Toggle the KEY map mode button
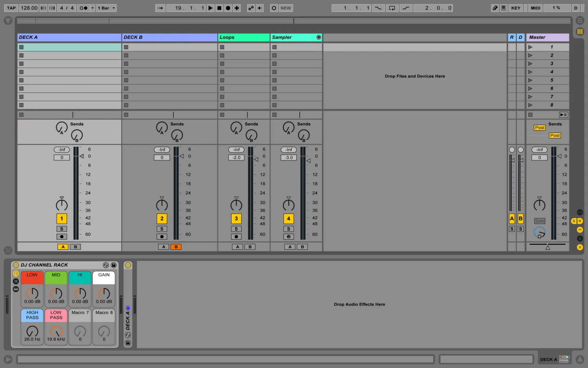This screenshot has height=368, width=588. 516,8
